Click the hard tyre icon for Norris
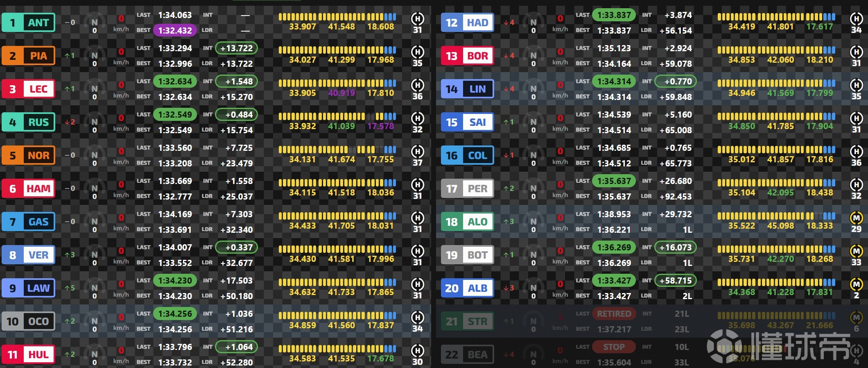The image size is (868, 368). pos(417,151)
